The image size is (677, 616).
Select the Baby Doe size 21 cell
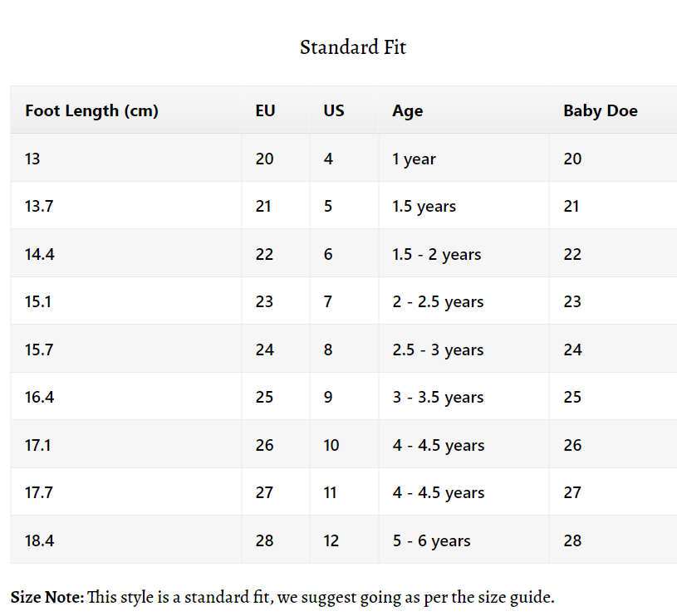coord(572,206)
